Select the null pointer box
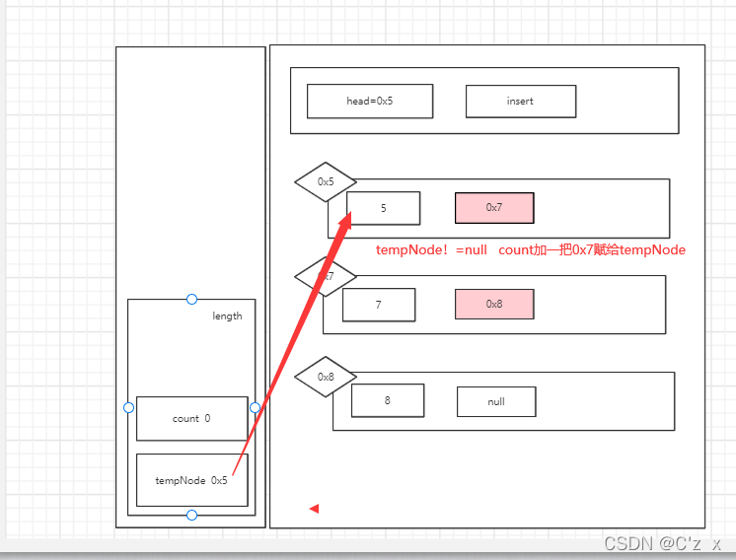 496,401
